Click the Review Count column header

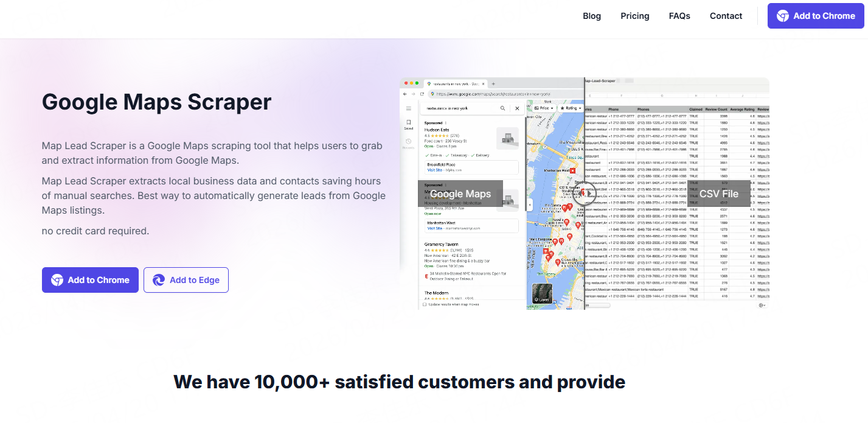717,109
